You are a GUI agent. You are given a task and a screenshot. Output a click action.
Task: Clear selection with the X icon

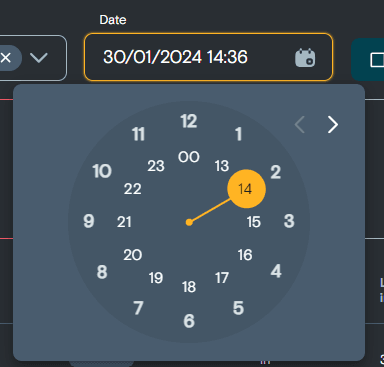pos(6,58)
